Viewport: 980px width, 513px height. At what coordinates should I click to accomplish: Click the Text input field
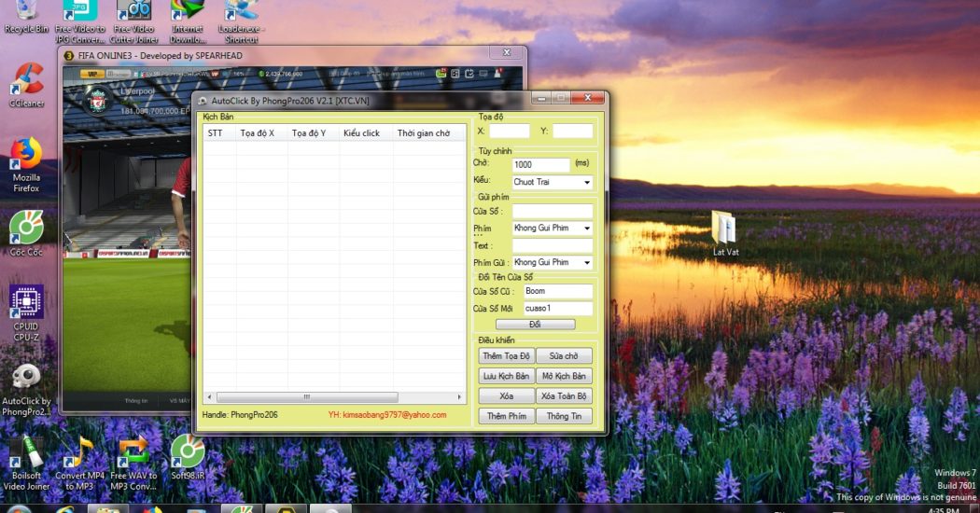[x=552, y=245]
